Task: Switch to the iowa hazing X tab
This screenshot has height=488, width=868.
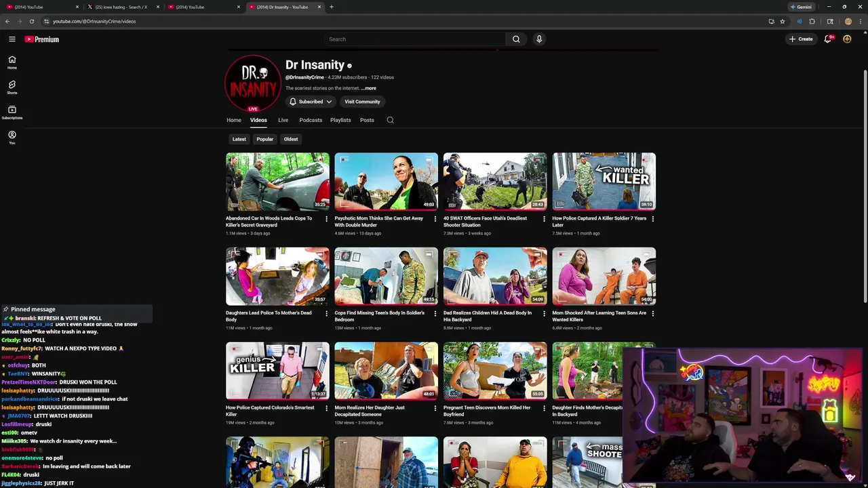Action: (121, 7)
